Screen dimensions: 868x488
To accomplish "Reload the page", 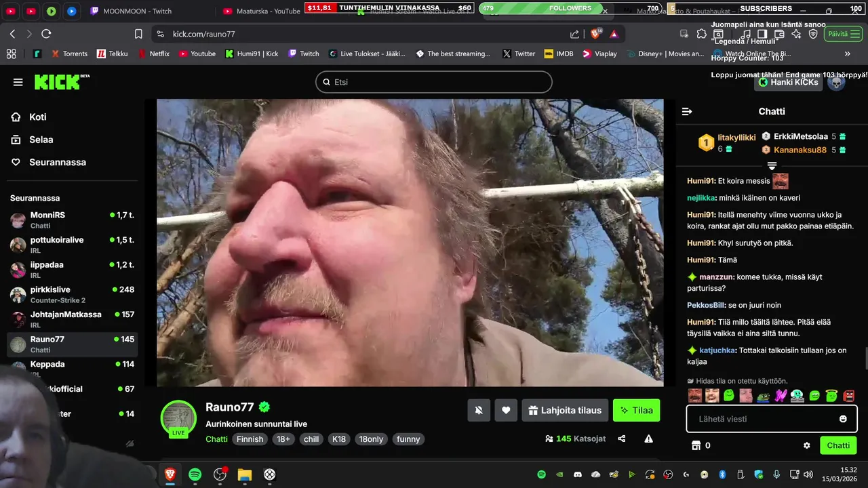I will point(46,34).
